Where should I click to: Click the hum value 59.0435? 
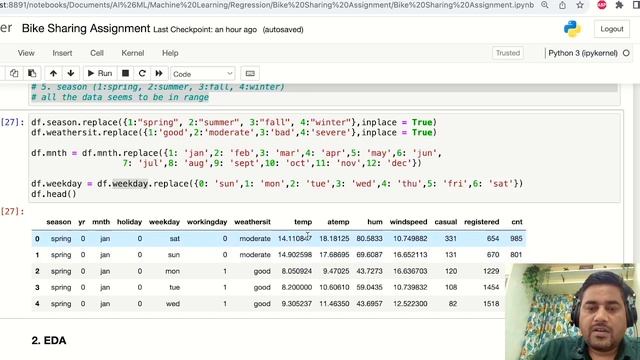click(x=369, y=287)
